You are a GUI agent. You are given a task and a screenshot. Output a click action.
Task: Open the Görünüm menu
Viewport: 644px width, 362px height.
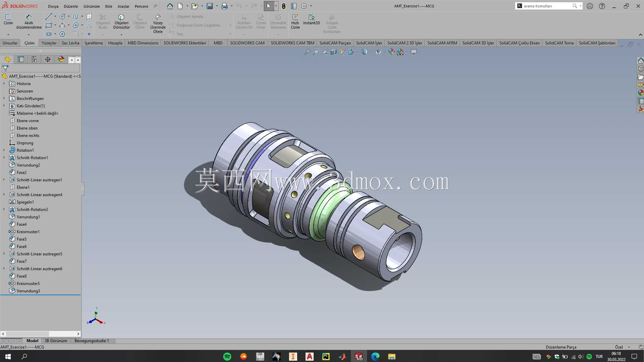[91, 6]
